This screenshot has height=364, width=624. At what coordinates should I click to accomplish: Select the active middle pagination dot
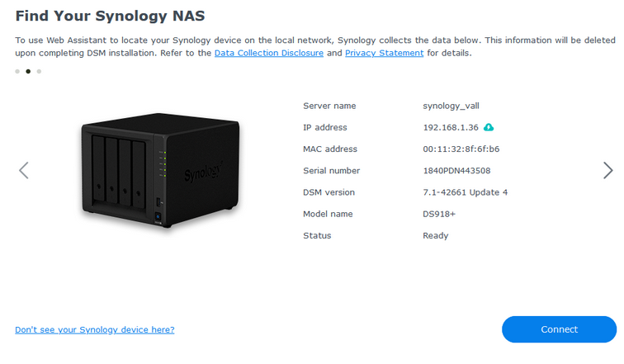pos(28,72)
